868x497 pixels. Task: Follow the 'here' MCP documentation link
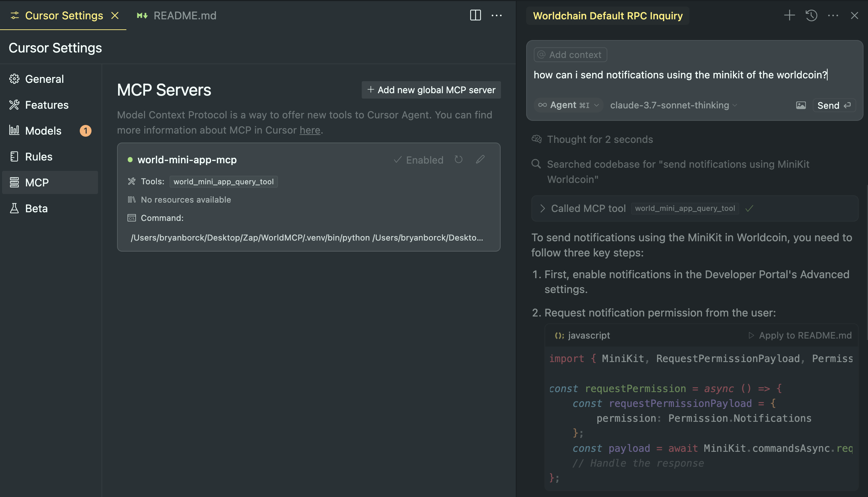tap(310, 130)
